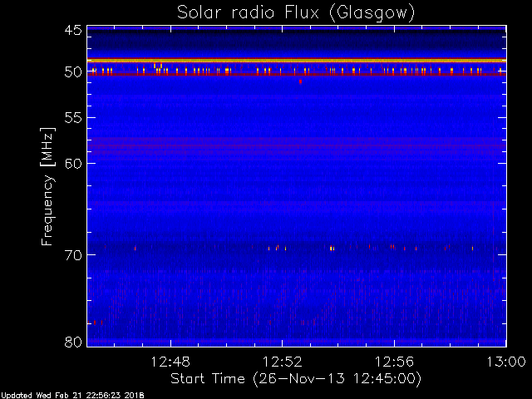
Task: Click the 12:48 time axis label
Action: [170, 362]
